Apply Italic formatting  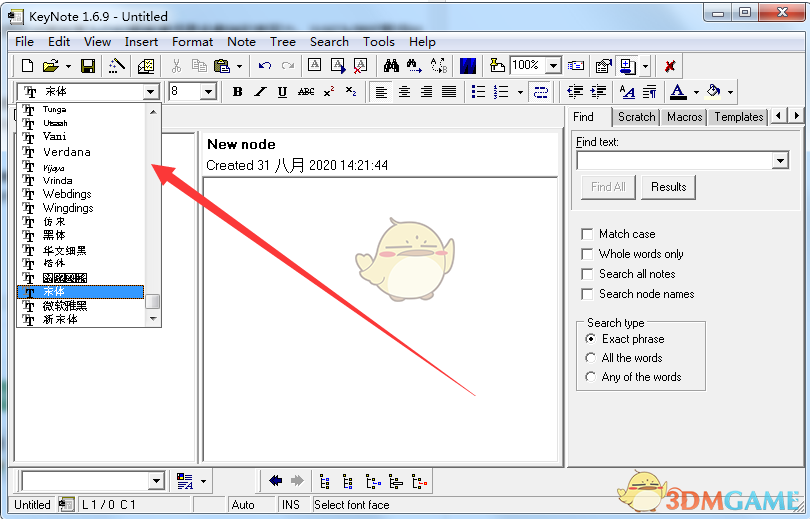coord(260,92)
